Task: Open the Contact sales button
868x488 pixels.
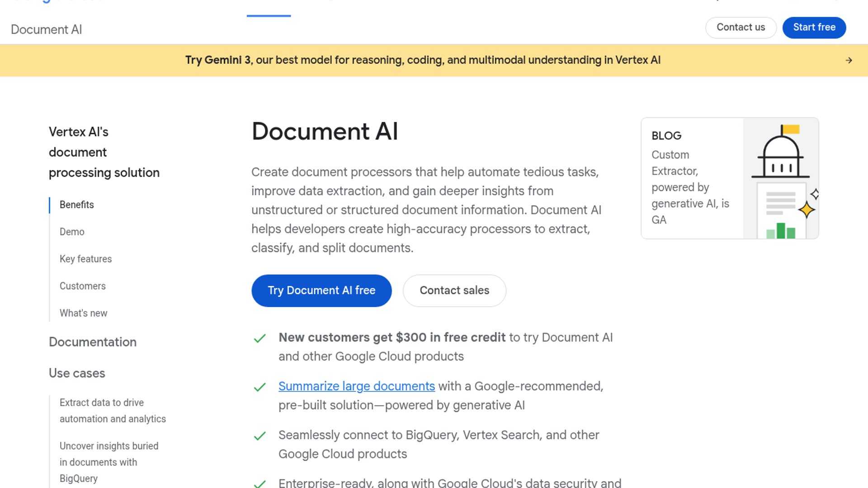Action: 454,291
